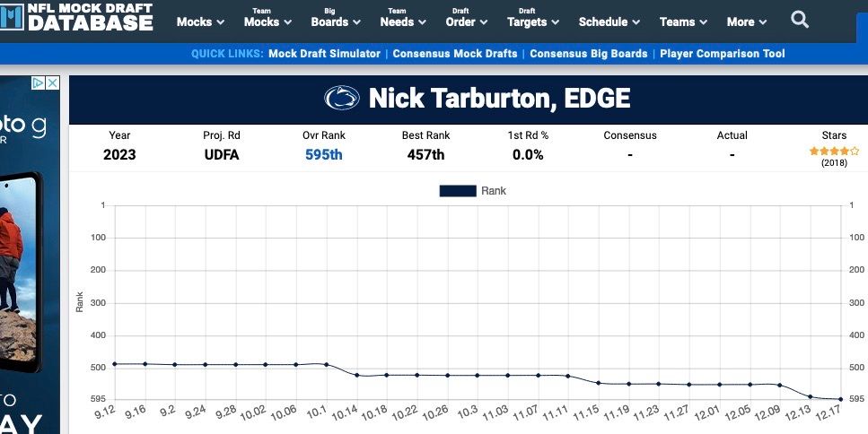The image size is (868, 434).
Task: Toggle the Rank legend color box
Action: coord(458,191)
